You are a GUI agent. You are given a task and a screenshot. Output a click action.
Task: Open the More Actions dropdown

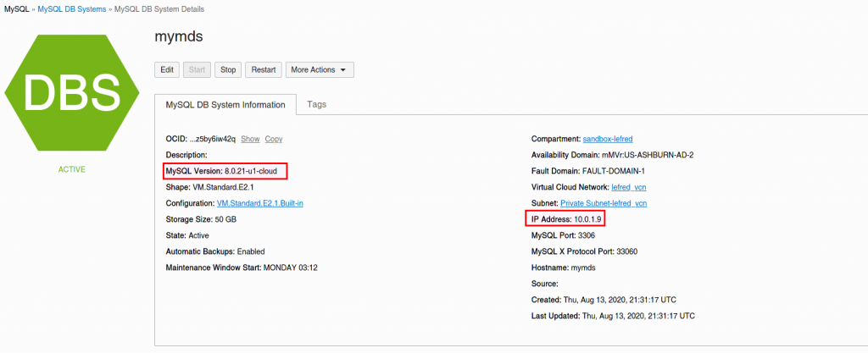coord(320,69)
